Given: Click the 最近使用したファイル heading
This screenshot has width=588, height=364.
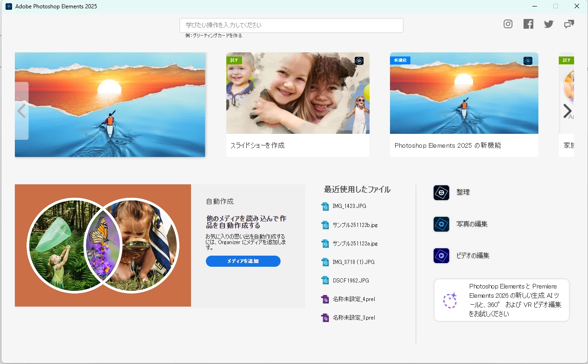Looking at the screenshot, I should (357, 189).
